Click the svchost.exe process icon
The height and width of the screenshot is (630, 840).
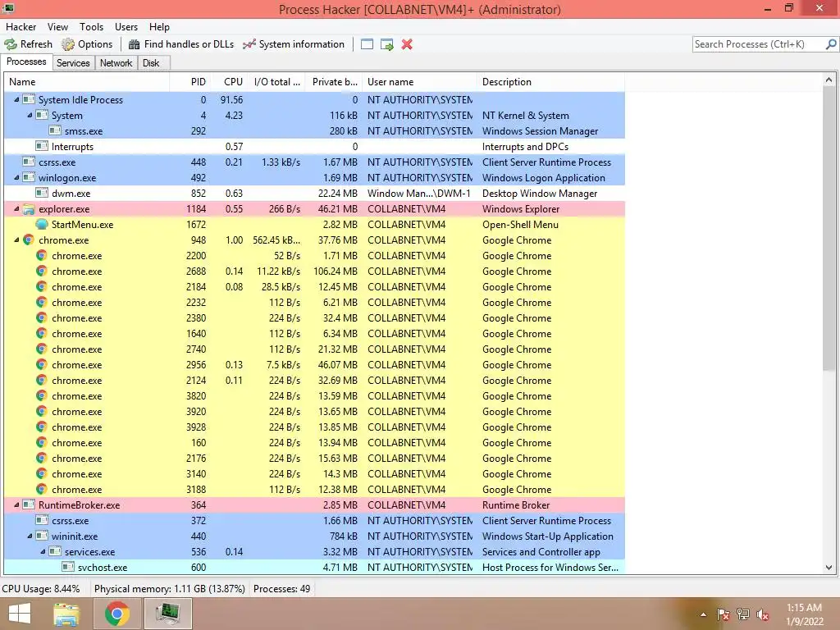pyautogui.click(x=68, y=567)
